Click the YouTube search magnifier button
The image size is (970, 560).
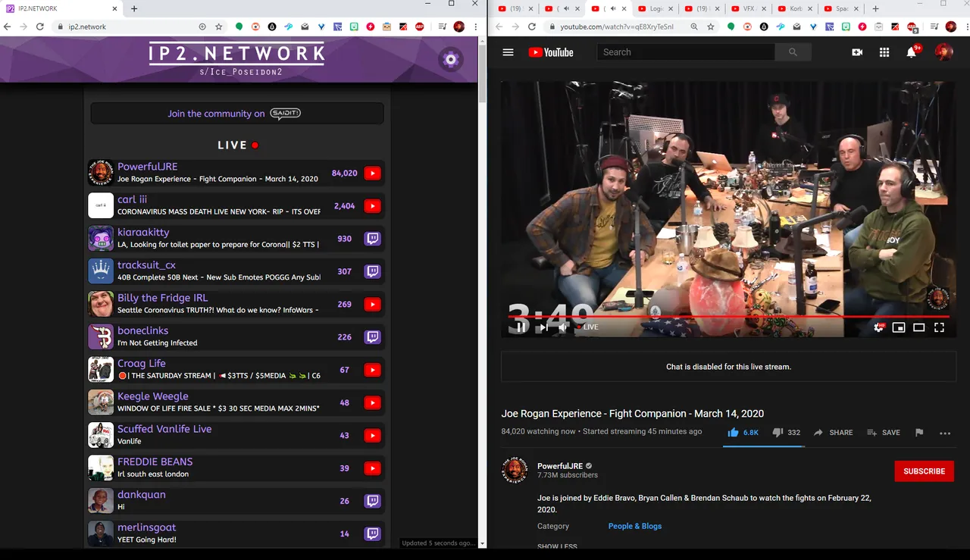(x=793, y=52)
